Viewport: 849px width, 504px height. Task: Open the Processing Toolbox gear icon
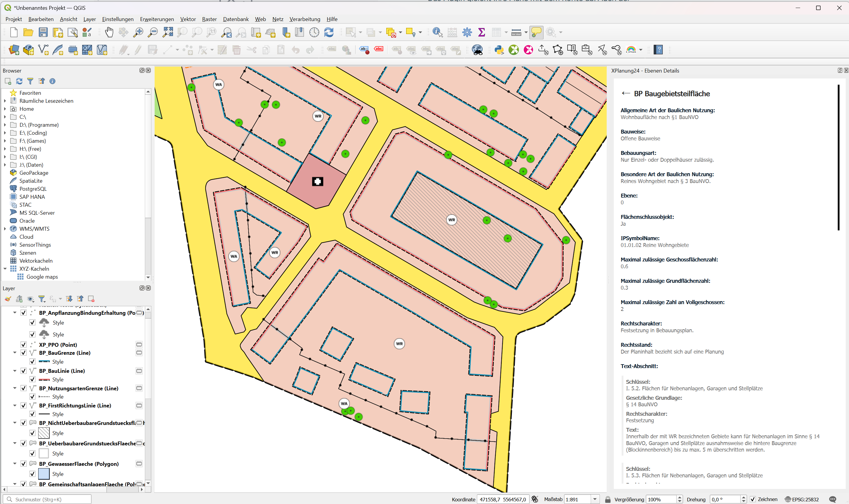coord(467,32)
